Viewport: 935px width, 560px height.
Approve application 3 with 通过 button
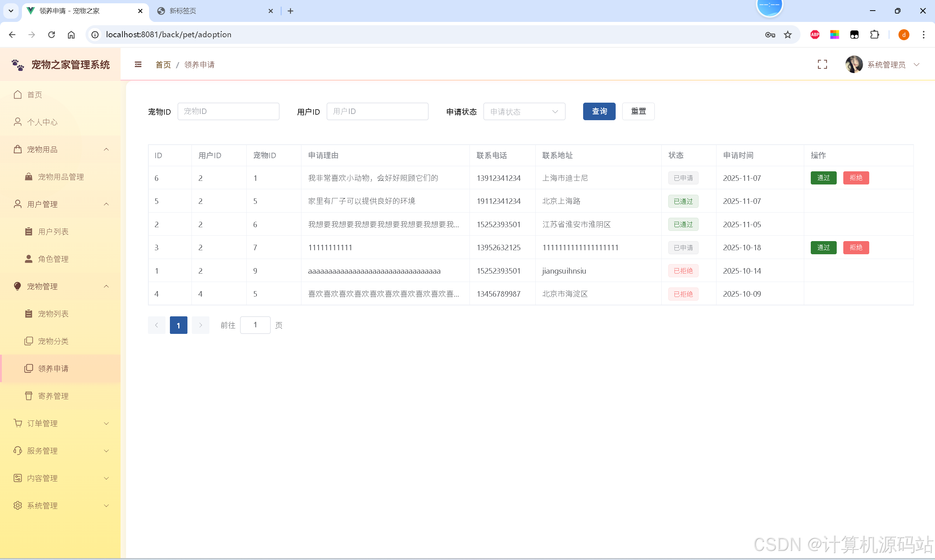(x=823, y=248)
